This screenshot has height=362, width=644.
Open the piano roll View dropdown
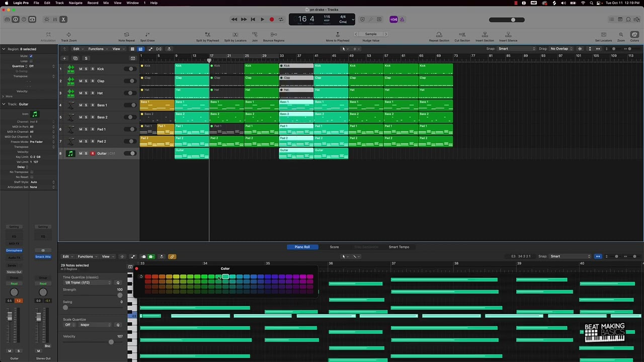coord(108,256)
